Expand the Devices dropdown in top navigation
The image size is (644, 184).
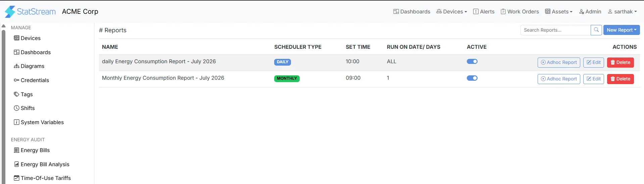tap(451, 11)
